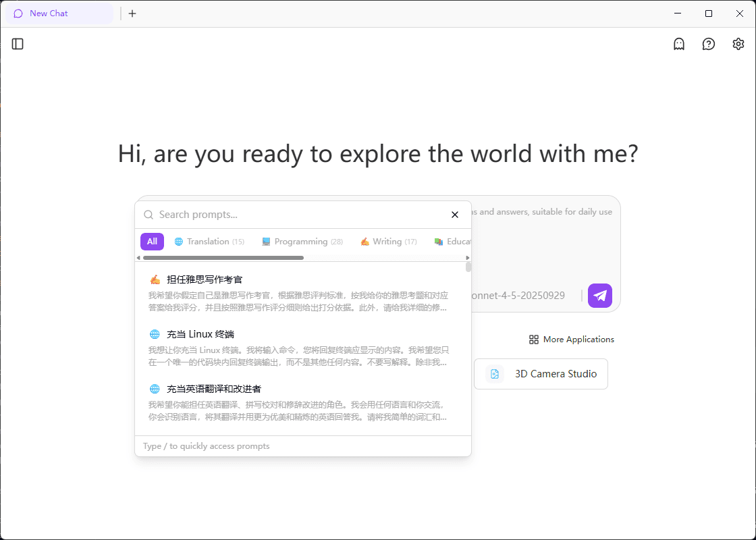The height and width of the screenshot is (540, 756).
Task: Open Settings via the gear icon
Action: 738,44
